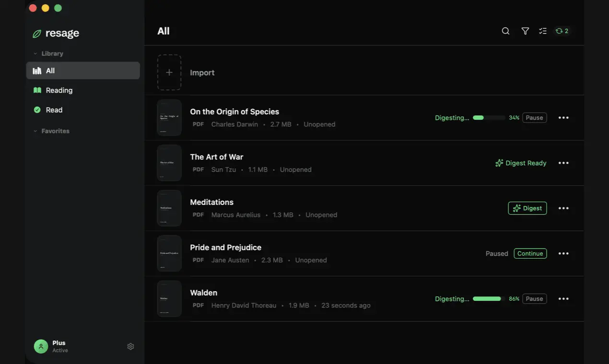Open the search icon in header
The image size is (609, 364).
(x=505, y=31)
